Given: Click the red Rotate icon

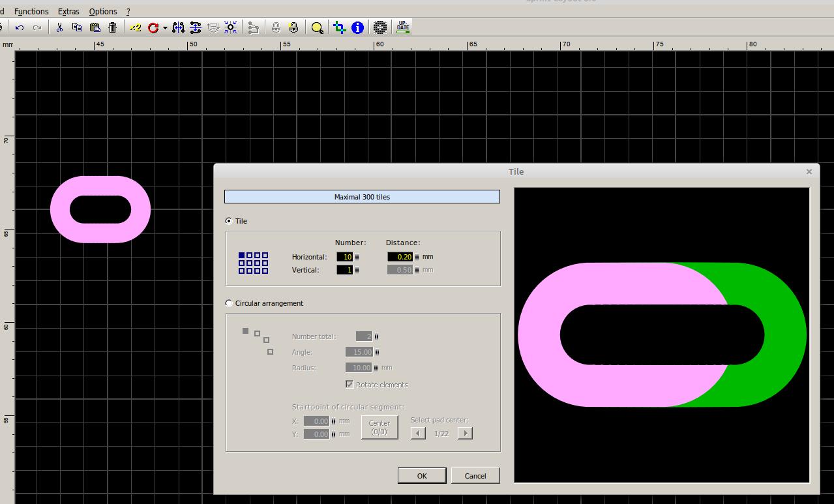Looking at the screenshot, I should click(153, 27).
